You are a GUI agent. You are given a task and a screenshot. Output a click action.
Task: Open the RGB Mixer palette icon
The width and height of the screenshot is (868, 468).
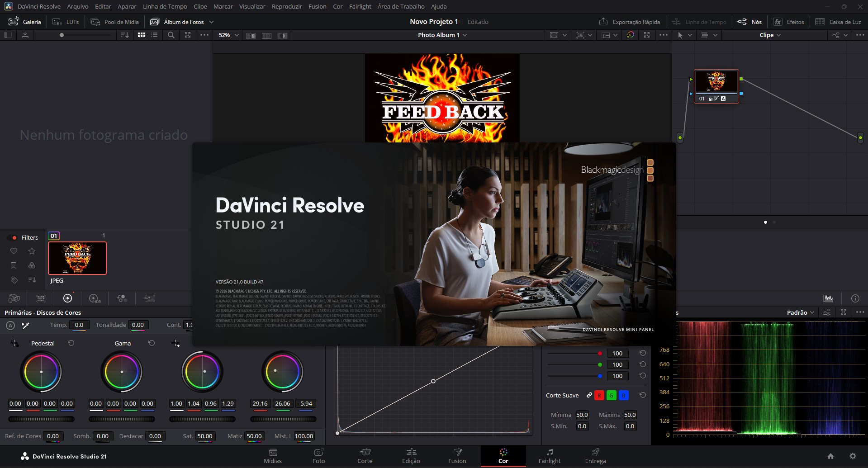122,298
